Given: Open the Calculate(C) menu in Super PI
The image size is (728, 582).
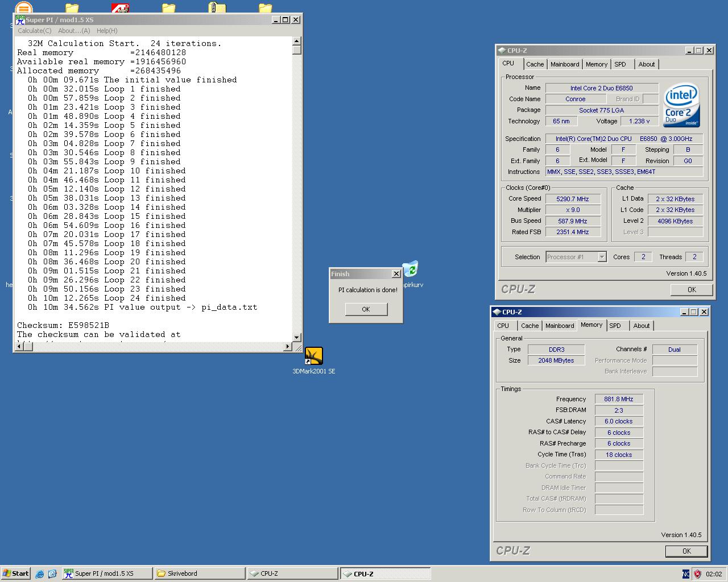Looking at the screenshot, I should click(x=34, y=31).
